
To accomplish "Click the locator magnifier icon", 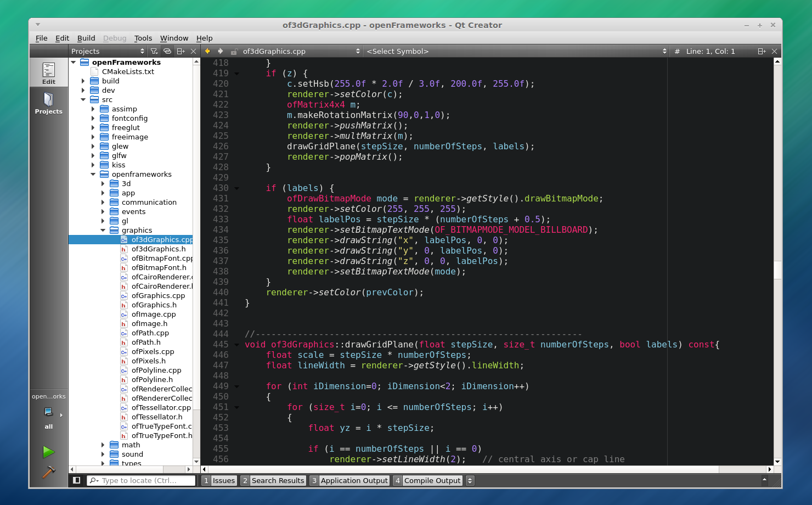I will click(94, 480).
